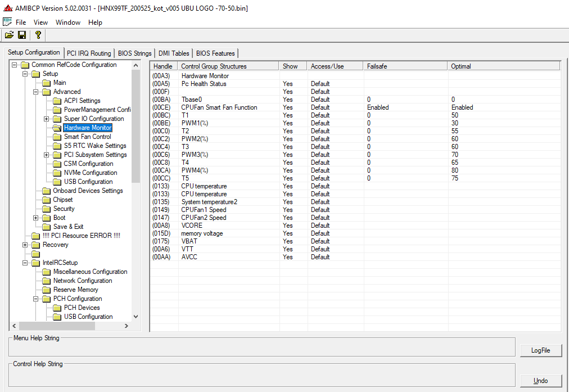Click the folder icon of Save & Exit
The height and width of the screenshot is (392, 569).
click(46, 227)
